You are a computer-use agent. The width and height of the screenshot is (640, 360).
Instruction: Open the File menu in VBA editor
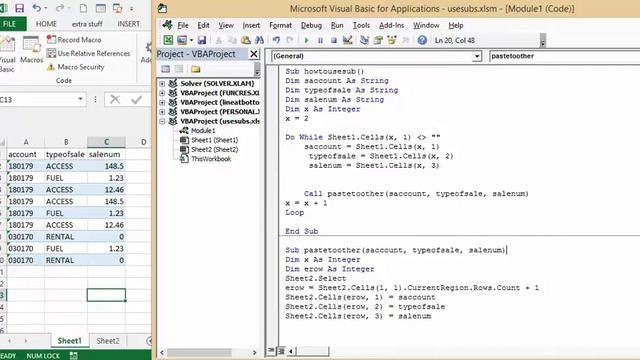click(183, 25)
